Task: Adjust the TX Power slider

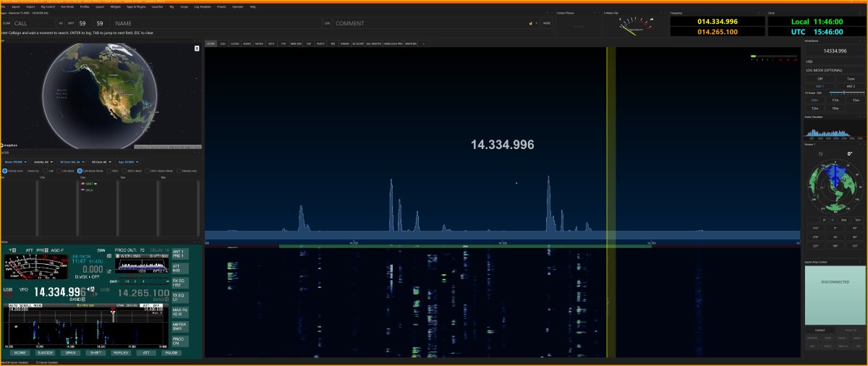Action: [x=844, y=93]
